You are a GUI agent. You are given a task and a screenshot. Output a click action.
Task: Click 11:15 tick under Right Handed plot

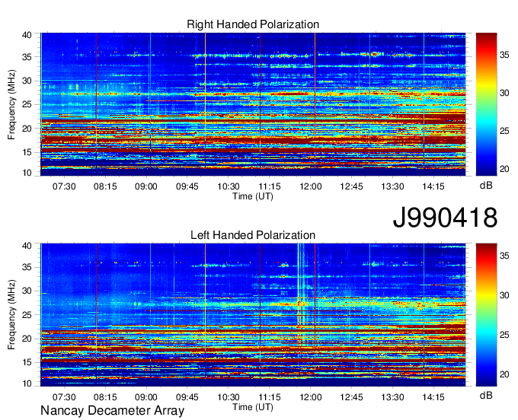point(269,186)
